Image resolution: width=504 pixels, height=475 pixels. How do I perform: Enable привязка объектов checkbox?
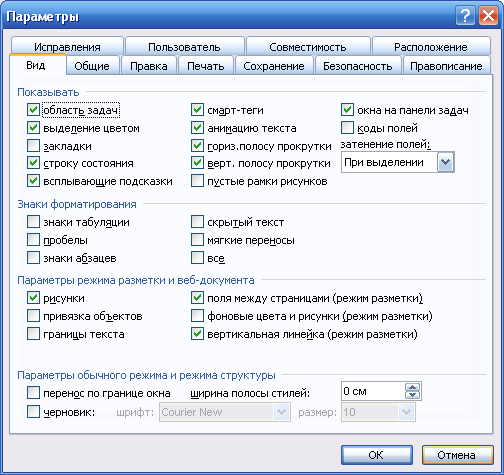tap(33, 316)
